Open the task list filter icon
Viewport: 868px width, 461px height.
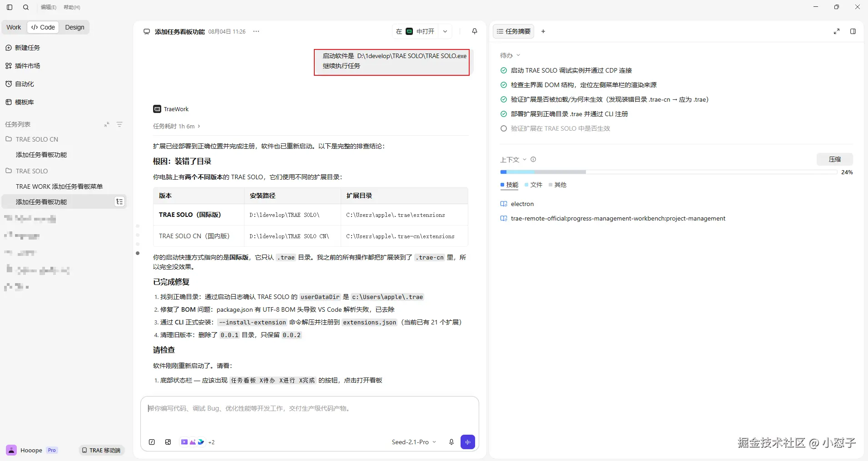[x=119, y=124]
